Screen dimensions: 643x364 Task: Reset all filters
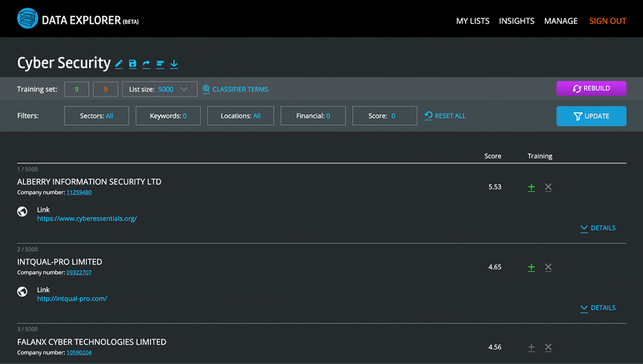pyautogui.click(x=445, y=116)
